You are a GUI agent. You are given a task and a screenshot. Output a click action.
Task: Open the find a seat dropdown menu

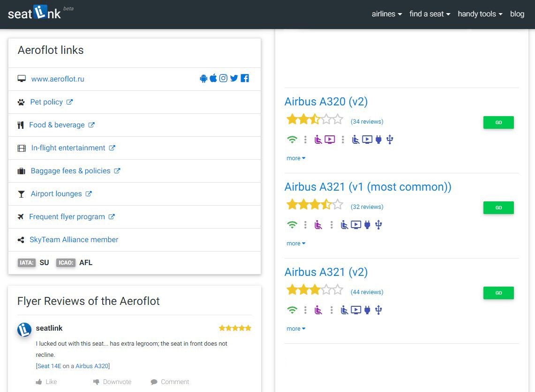click(x=430, y=14)
